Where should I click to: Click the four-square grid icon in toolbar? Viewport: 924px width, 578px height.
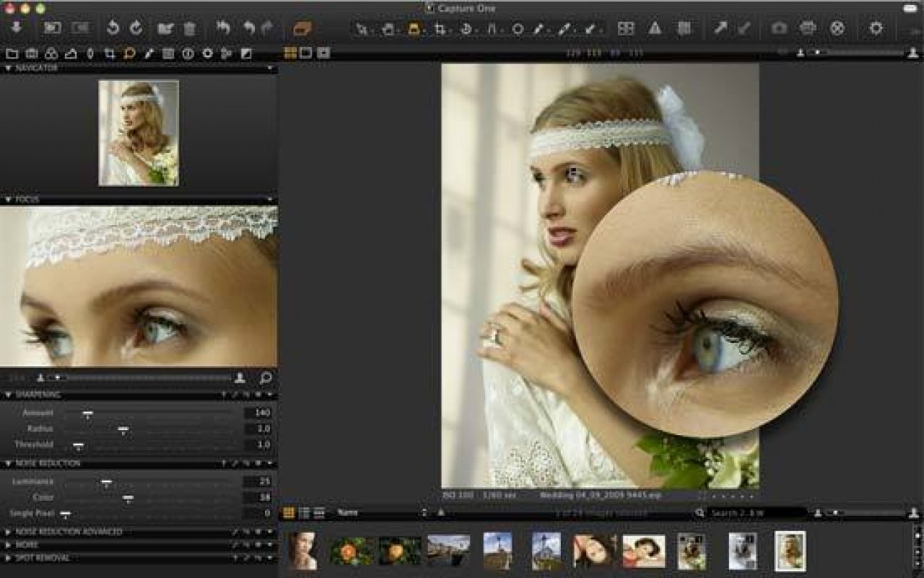point(626,29)
